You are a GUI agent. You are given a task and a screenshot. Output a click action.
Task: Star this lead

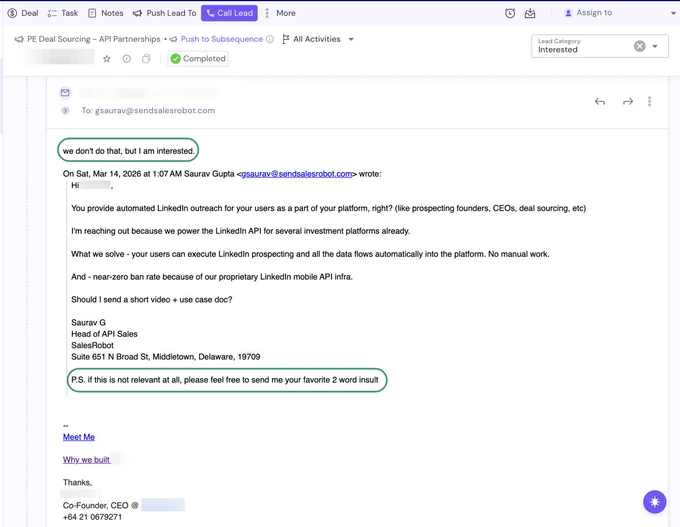coord(107,59)
